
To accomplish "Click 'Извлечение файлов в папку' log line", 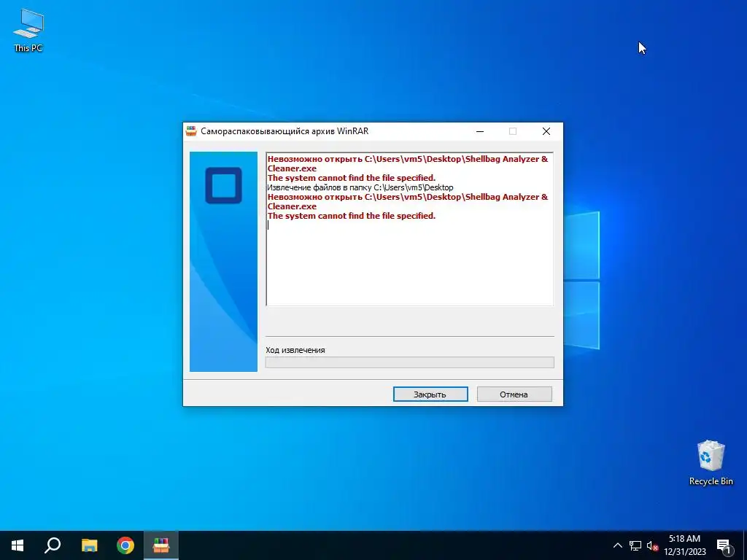I will pos(360,187).
